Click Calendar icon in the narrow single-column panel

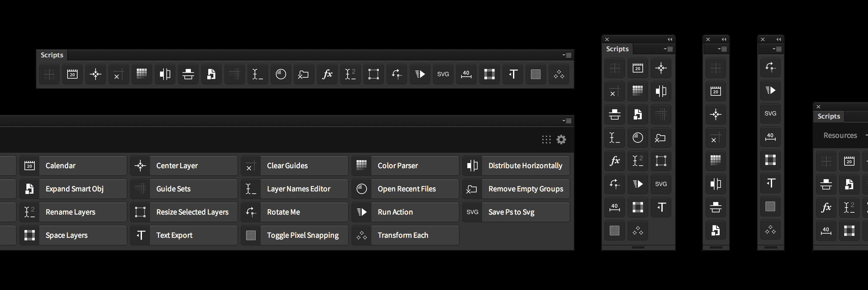[716, 92]
